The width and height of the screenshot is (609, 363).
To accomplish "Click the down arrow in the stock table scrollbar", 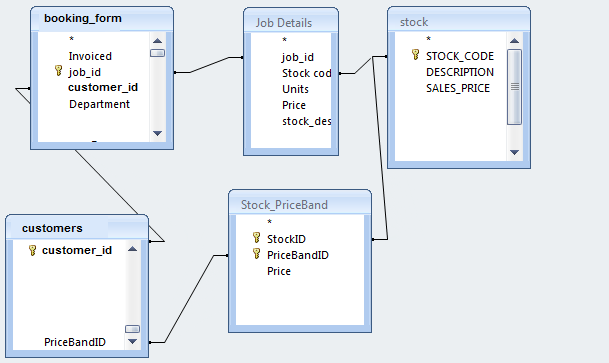I will click(x=514, y=153).
